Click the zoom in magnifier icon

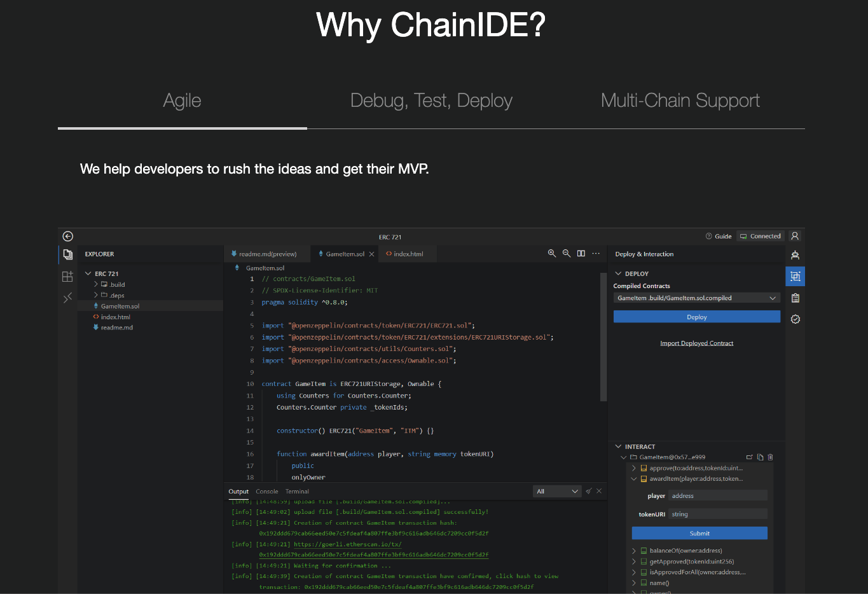coord(552,254)
